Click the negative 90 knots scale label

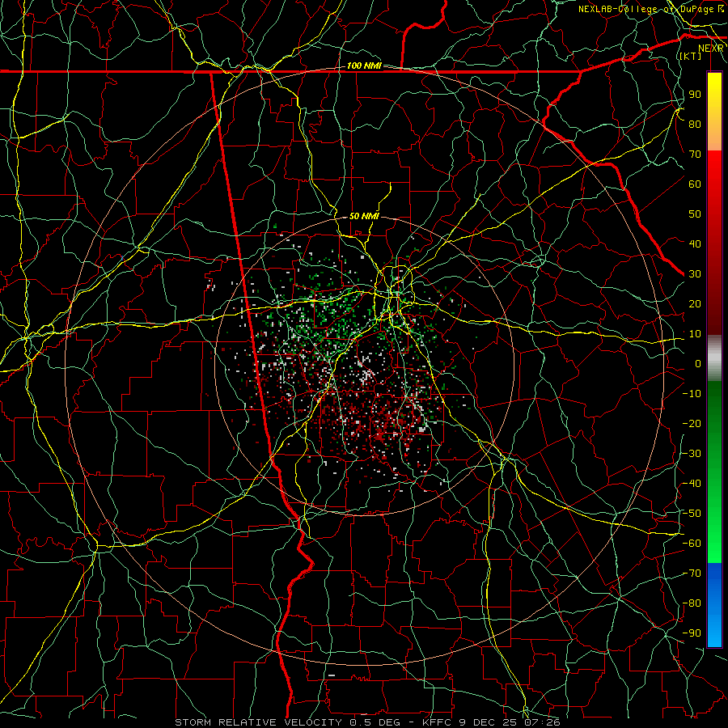(692, 633)
